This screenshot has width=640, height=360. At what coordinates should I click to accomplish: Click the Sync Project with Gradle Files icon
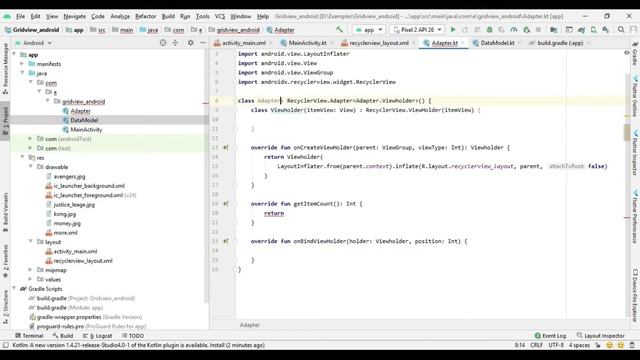point(581,30)
